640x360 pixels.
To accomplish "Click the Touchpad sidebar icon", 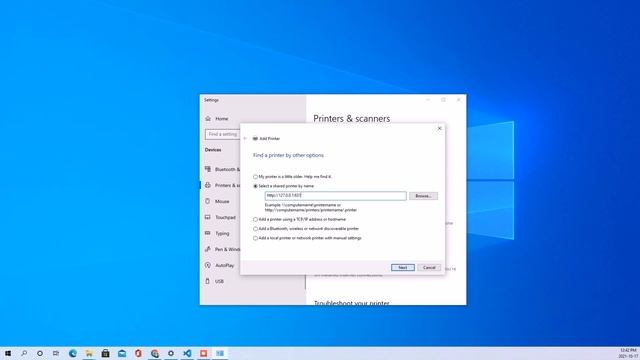I will tap(208, 217).
